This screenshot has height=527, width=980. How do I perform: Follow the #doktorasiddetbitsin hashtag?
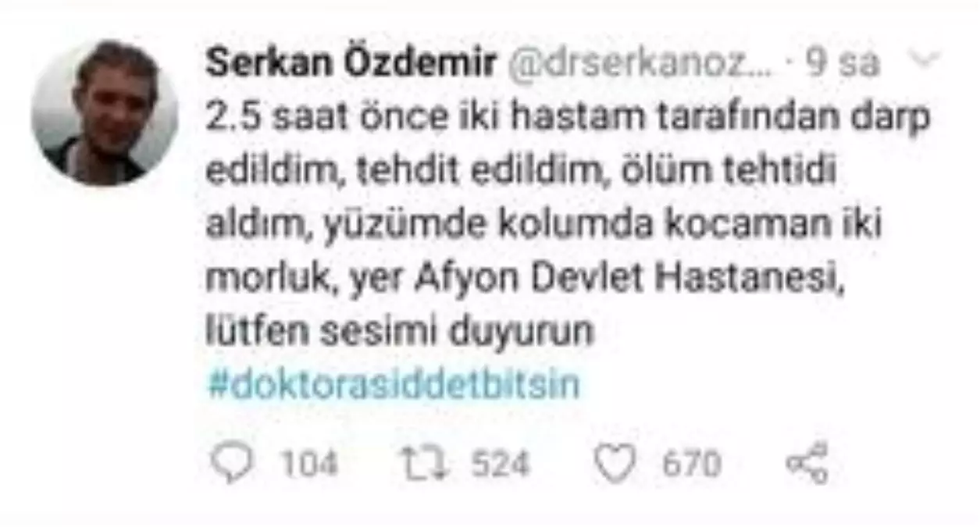pos(394,385)
